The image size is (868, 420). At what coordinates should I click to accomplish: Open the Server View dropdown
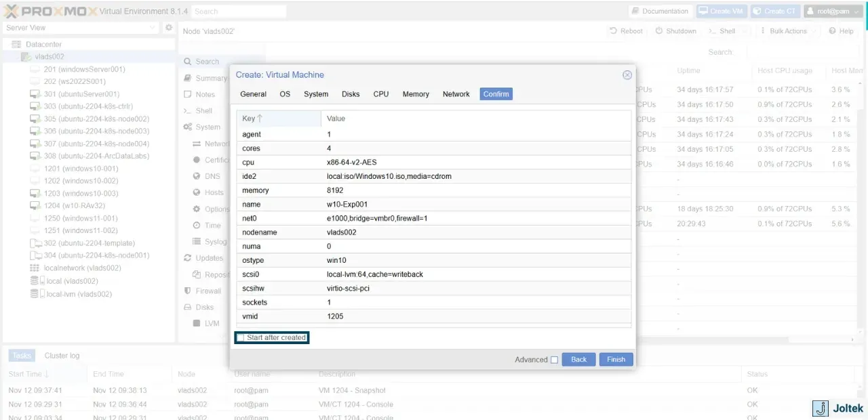tap(80, 28)
